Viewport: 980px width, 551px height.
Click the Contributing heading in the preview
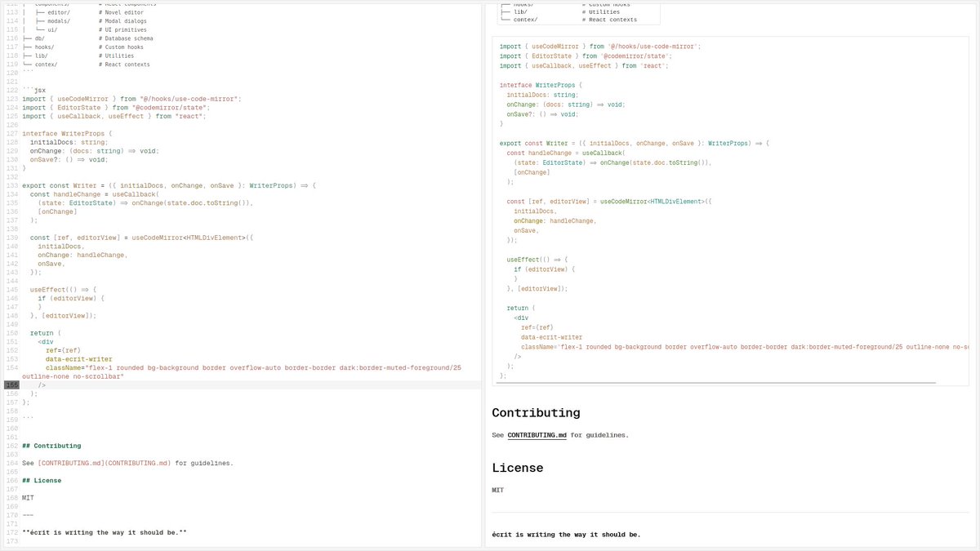point(536,413)
